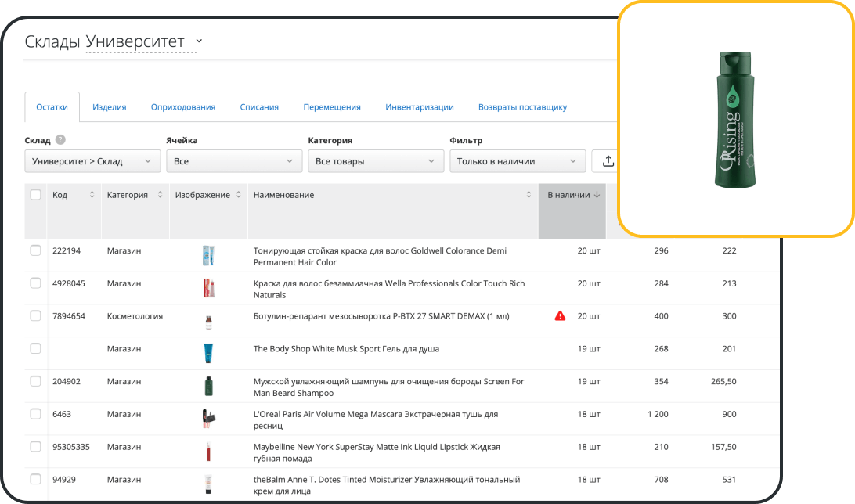Viewport: 855px width, 504px height.
Task: Select checkbox for code 7894654 row
Action: click(36, 316)
